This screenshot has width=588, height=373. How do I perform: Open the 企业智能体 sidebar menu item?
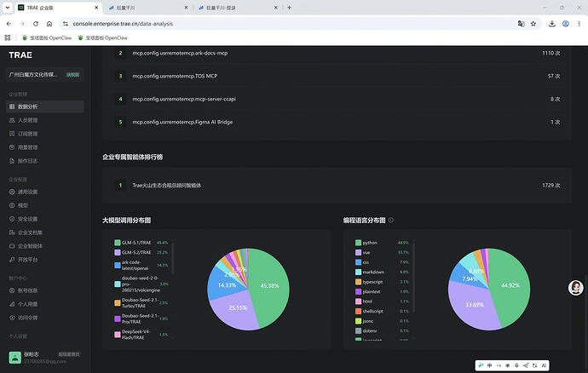[x=45, y=246]
